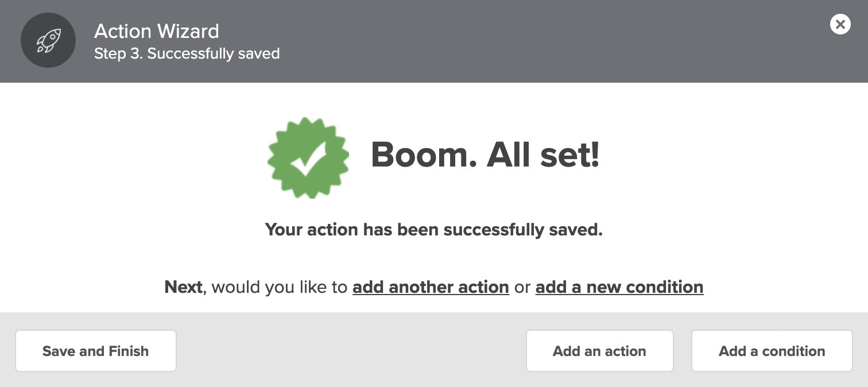Viewport: 868px width, 387px height.
Task: Hit the Add a condition button
Action: pyautogui.click(x=772, y=351)
